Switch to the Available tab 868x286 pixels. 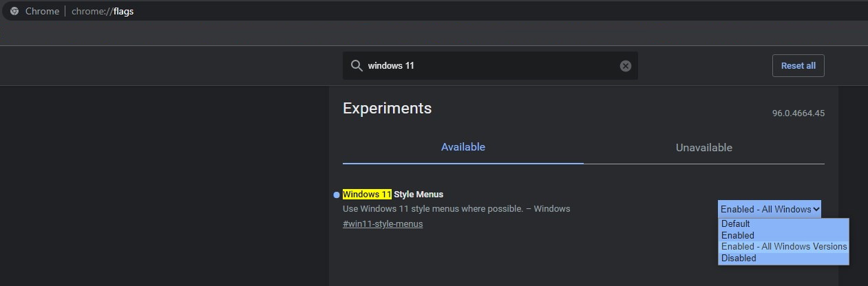[x=463, y=147]
